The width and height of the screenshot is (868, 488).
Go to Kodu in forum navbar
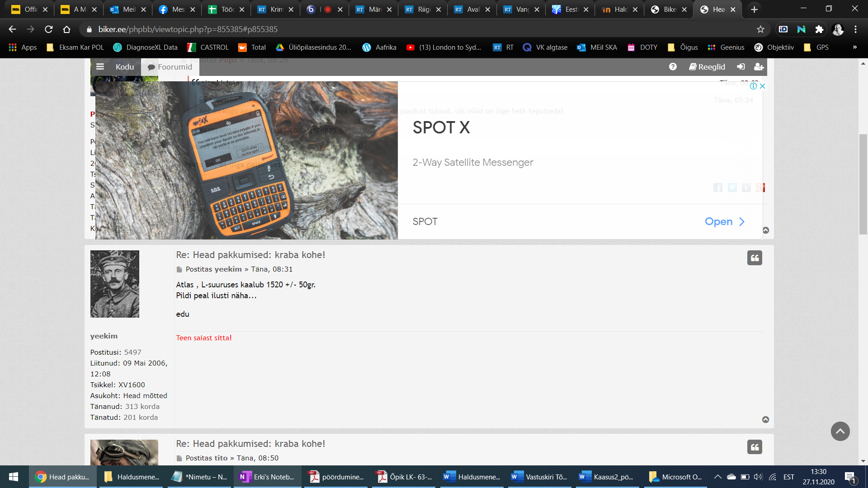coord(125,67)
